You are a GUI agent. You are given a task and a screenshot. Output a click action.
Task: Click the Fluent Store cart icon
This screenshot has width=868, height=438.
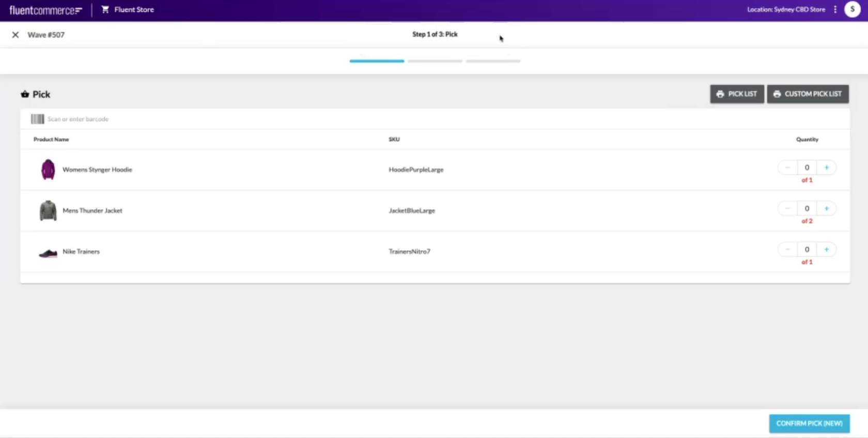105,9
